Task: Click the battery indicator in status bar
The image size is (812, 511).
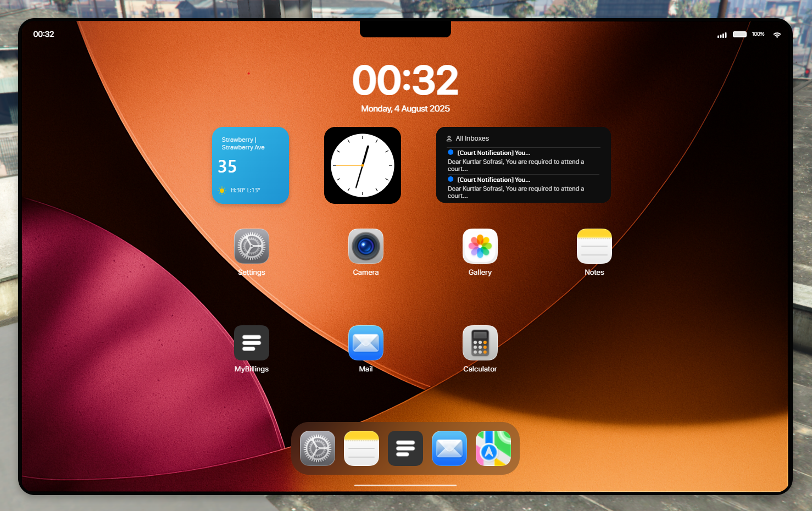Action: 739,35
